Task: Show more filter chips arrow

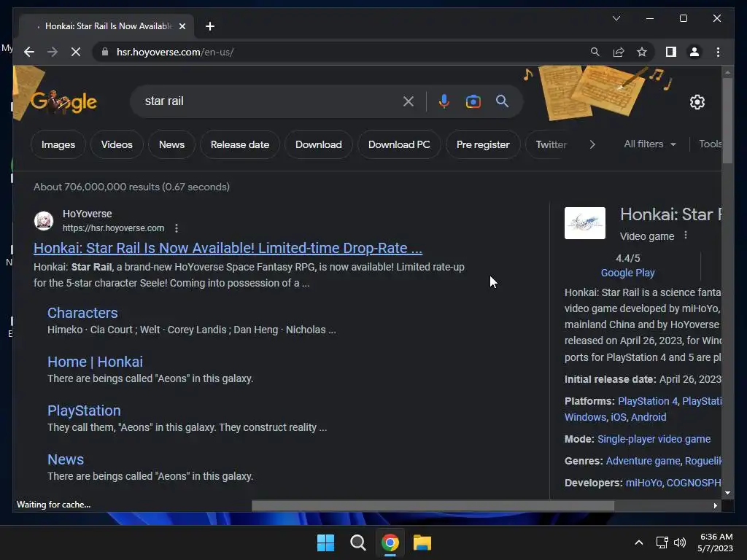Action: pos(592,144)
